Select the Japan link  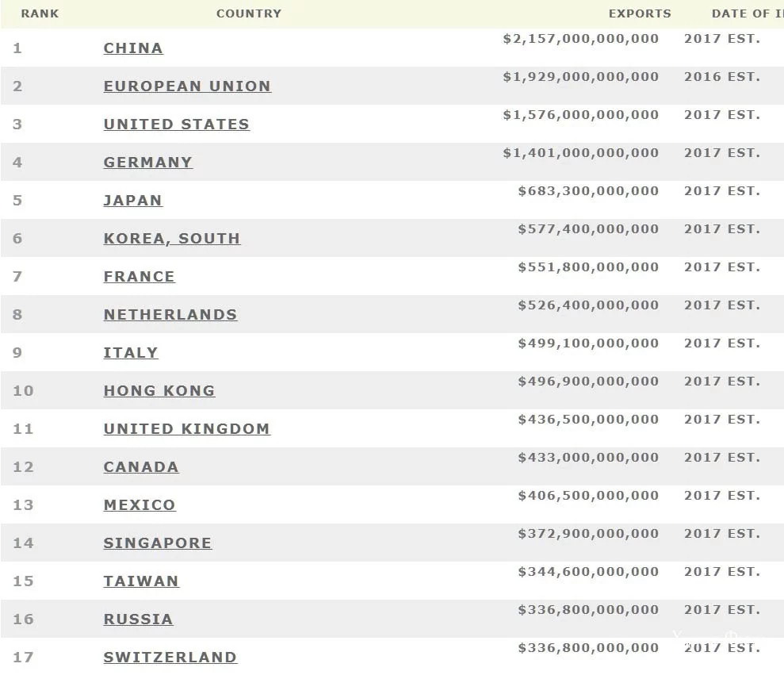click(132, 201)
